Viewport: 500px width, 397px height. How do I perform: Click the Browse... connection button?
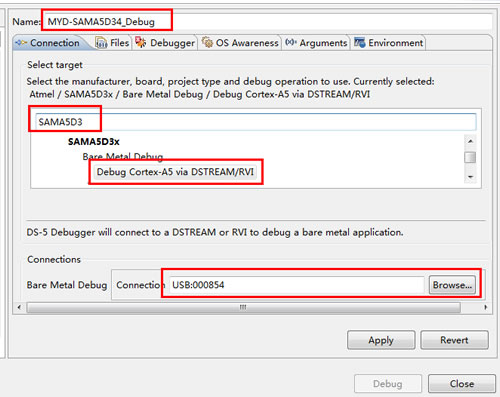[452, 285]
